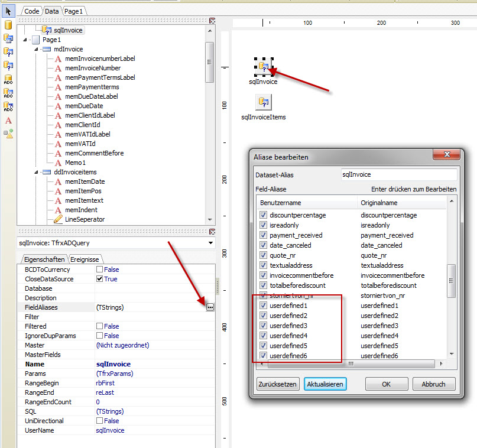Open the Ereignisse tab
This screenshot has width=477, height=448.
(x=86, y=259)
